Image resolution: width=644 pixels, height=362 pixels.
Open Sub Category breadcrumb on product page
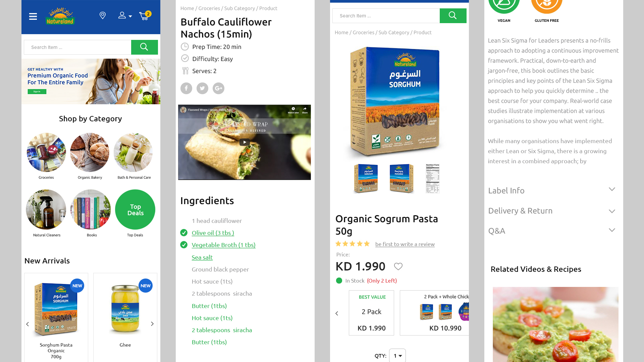(394, 33)
